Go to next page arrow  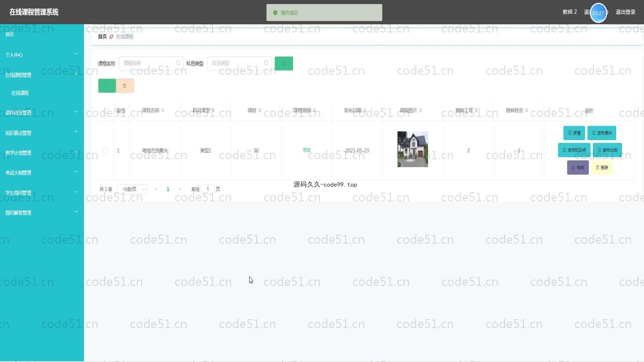click(180, 189)
